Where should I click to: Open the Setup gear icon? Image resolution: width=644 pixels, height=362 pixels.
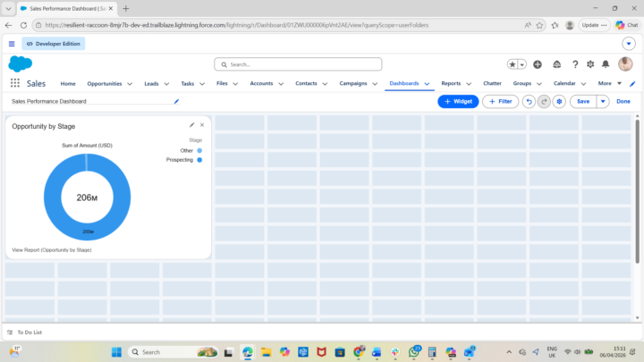tap(590, 64)
